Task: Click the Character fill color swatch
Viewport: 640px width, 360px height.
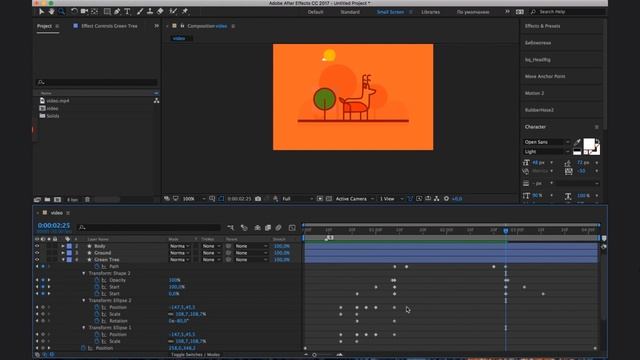Action: click(x=589, y=144)
